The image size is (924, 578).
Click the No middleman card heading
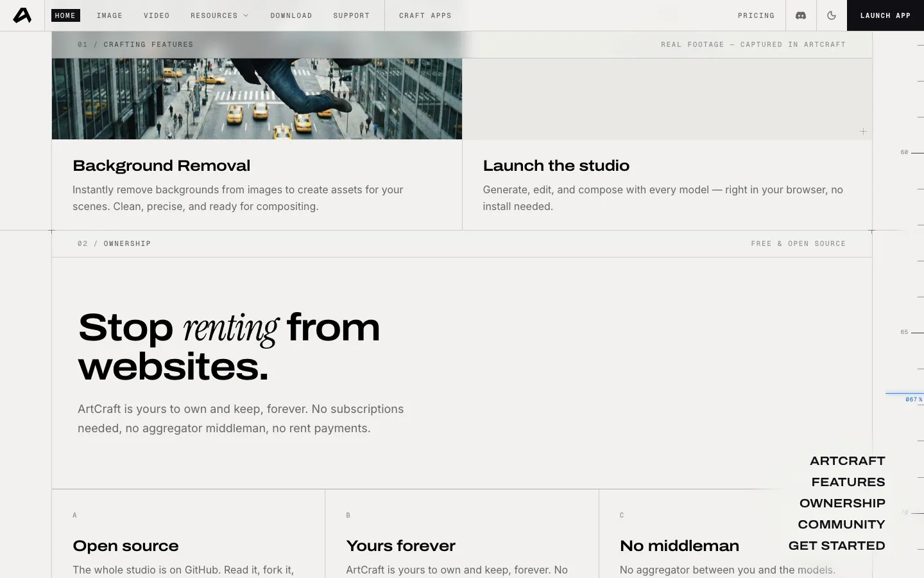coord(680,546)
